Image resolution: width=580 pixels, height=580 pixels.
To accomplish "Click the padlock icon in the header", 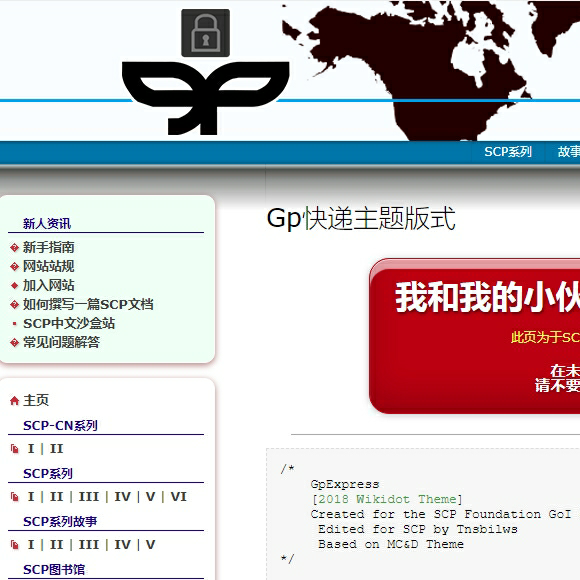I will tap(205, 33).
